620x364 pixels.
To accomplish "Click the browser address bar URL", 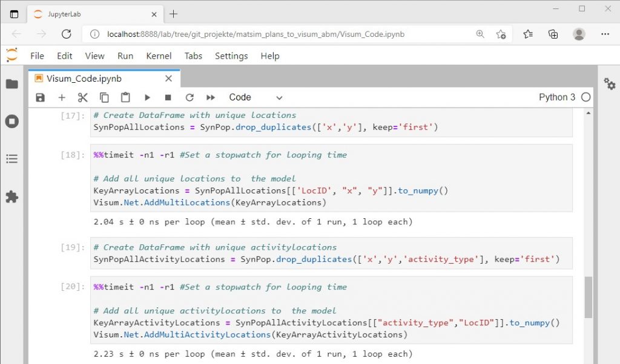I will pyautogui.click(x=256, y=34).
